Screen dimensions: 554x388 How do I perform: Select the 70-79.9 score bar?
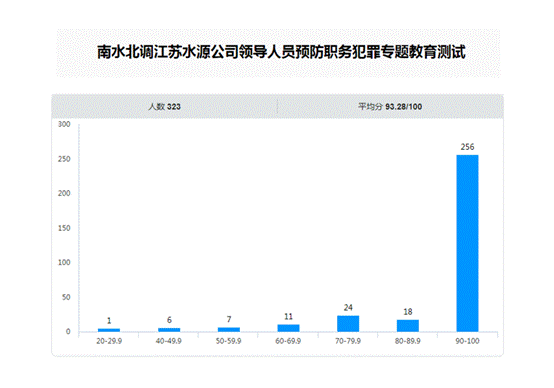pos(348,324)
